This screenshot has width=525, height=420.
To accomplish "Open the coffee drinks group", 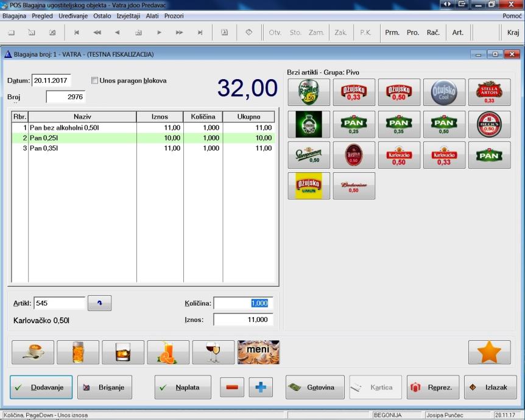I will point(33,352).
